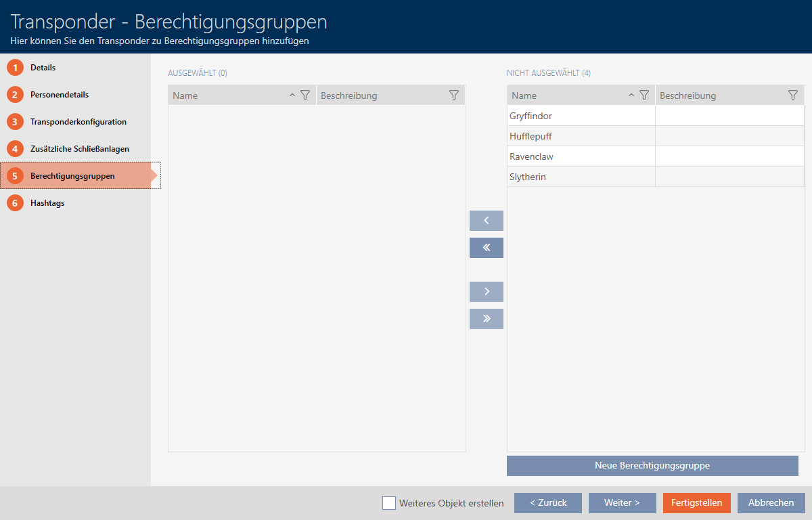
Task: Open Beschreibung filter in not-selected table
Action: click(x=793, y=95)
